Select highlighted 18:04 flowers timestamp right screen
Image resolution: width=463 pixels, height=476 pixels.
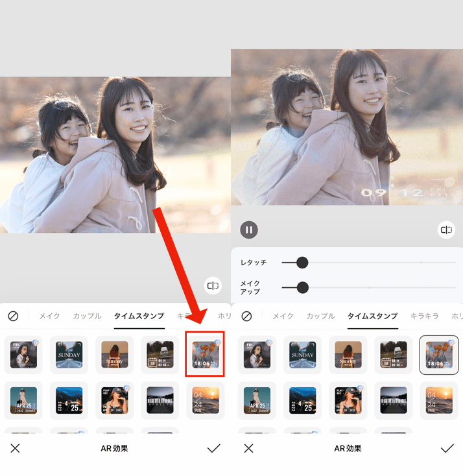tap(439, 355)
